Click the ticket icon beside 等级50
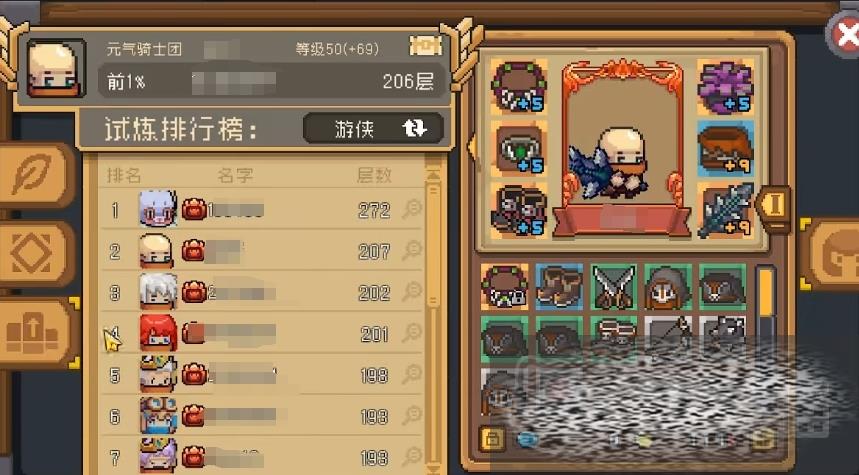The image size is (859, 475). pyautogui.click(x=426, y=47)
